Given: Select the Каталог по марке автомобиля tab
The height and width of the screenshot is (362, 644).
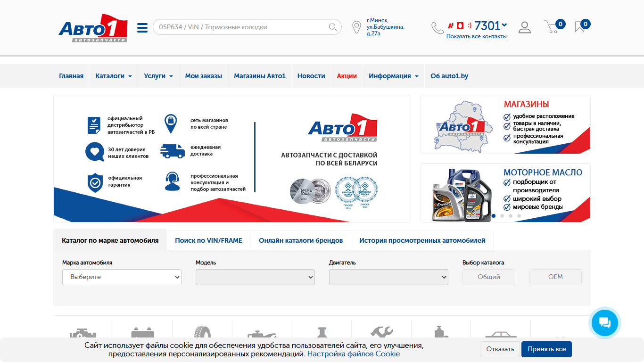Looking at the screenshot, I should coord(110,240).
